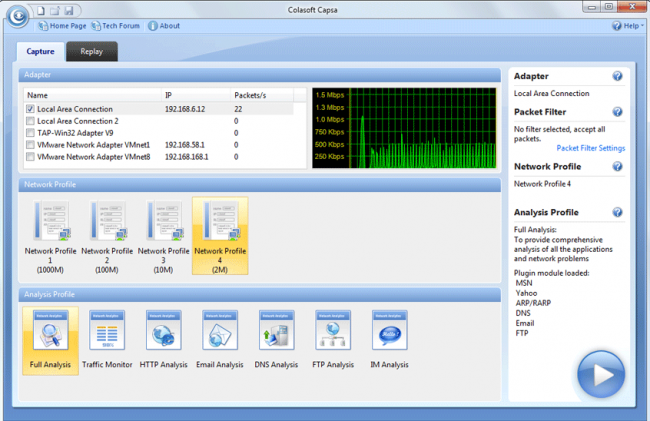Select Network Profile 1 (1000M)
The height and width of the screenshot is (421, 650).
[x=50, y=223]
